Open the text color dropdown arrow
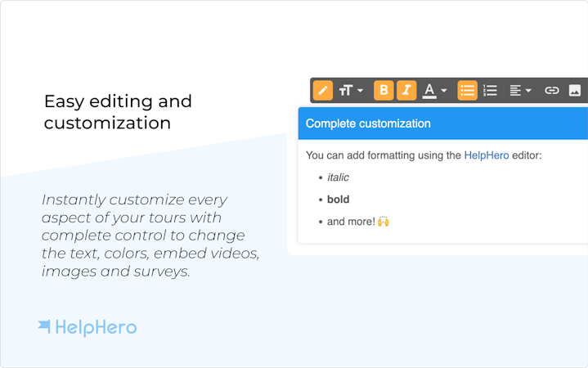588x368 pixels. point(444,91)
